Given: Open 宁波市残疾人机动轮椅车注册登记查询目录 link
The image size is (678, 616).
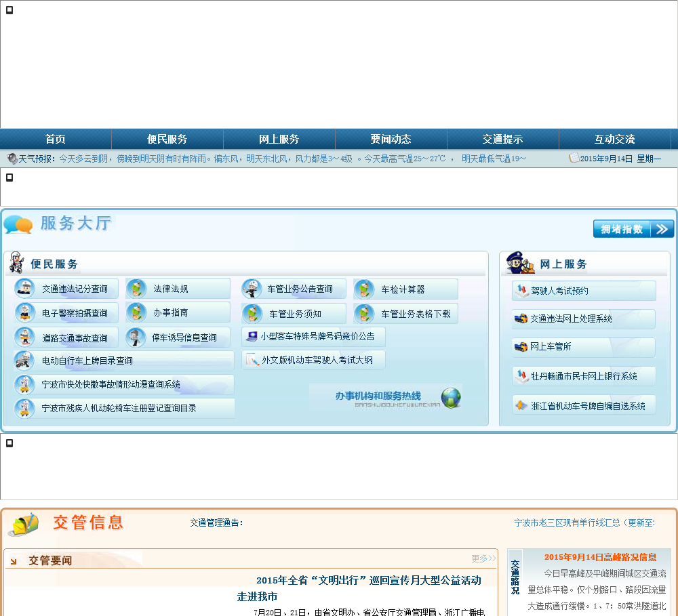Looking at the screenshot, I should point(119,408).
